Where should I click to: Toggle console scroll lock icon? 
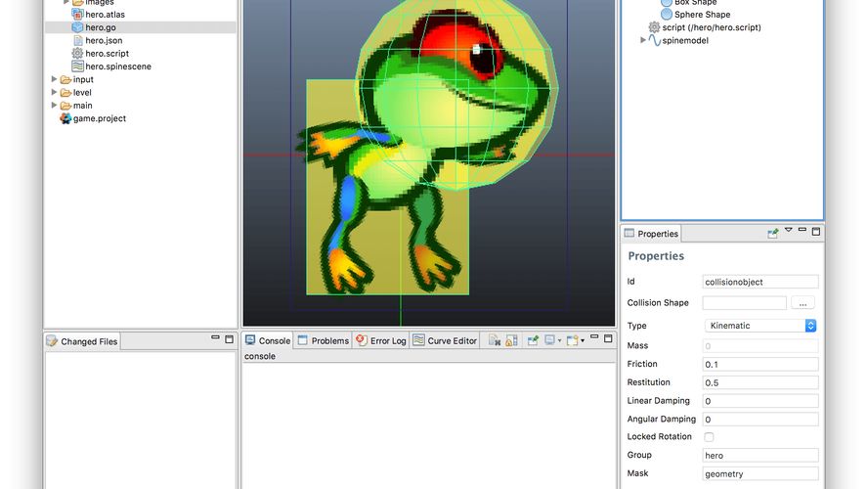point(511,340)
